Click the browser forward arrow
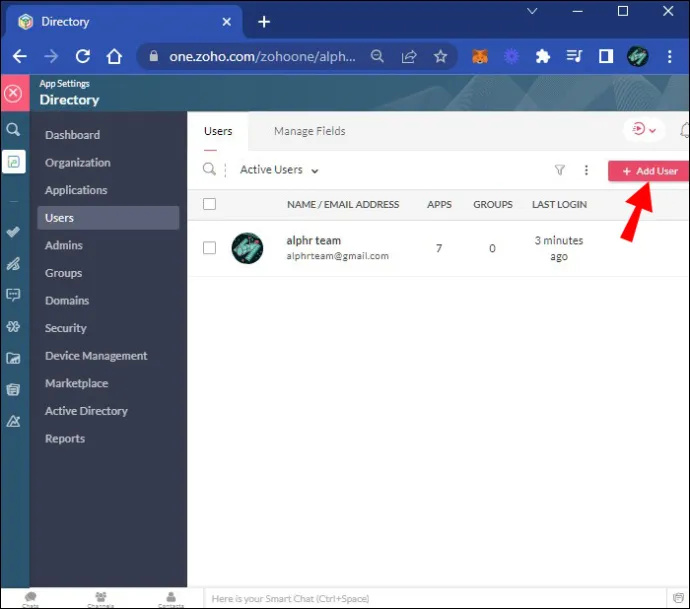The image size is (690, 609). pos(51,56)
